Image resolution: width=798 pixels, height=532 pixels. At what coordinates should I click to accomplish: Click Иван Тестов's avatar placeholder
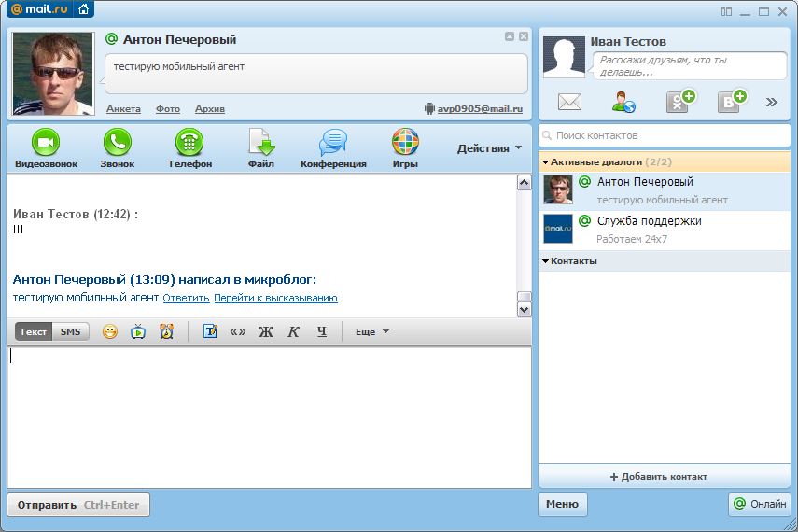click(564, 57)
